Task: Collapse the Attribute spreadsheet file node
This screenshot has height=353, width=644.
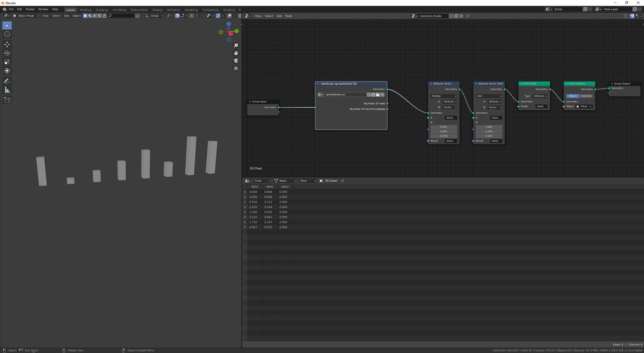Action: click(318, 84)
